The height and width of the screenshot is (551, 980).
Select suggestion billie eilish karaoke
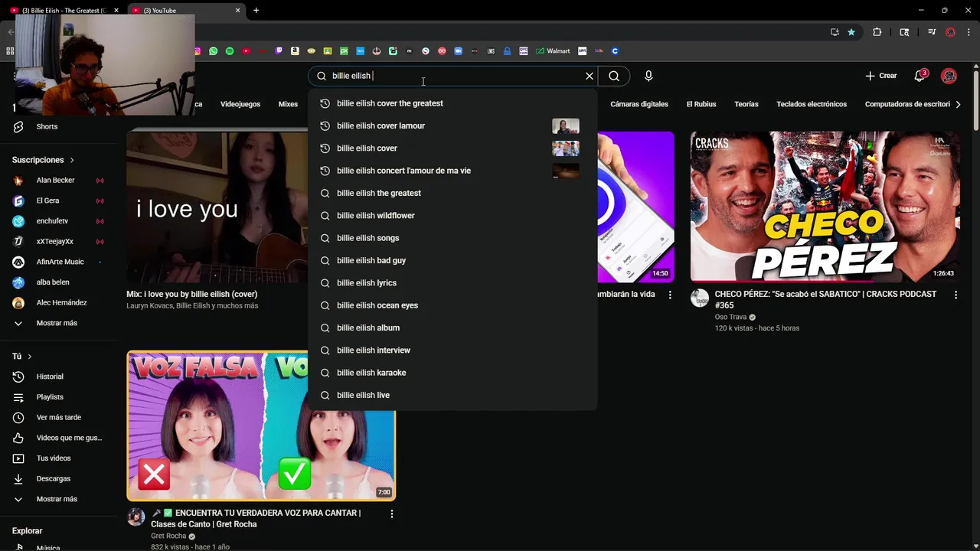point(452,373)
